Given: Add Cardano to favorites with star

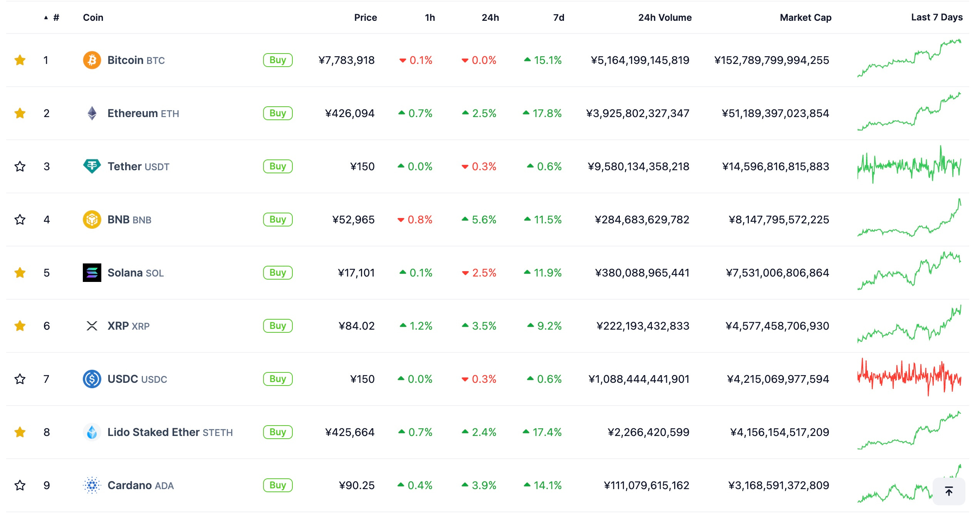Looking at the screenshot, I should (x=20, y=485).
